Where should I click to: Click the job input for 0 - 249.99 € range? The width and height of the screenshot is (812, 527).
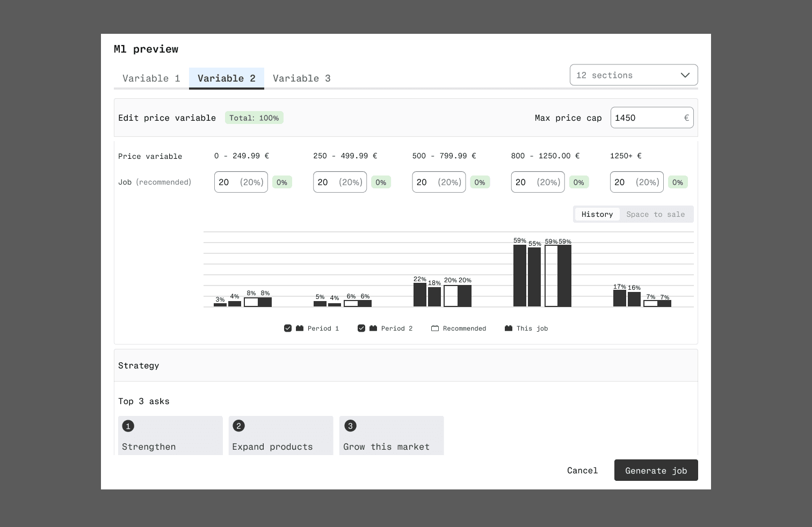(241, 182)
